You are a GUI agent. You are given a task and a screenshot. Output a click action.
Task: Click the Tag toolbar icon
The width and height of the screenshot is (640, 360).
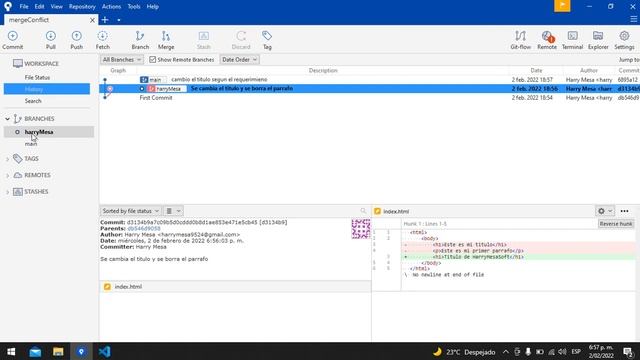click(x=267, y=40)
